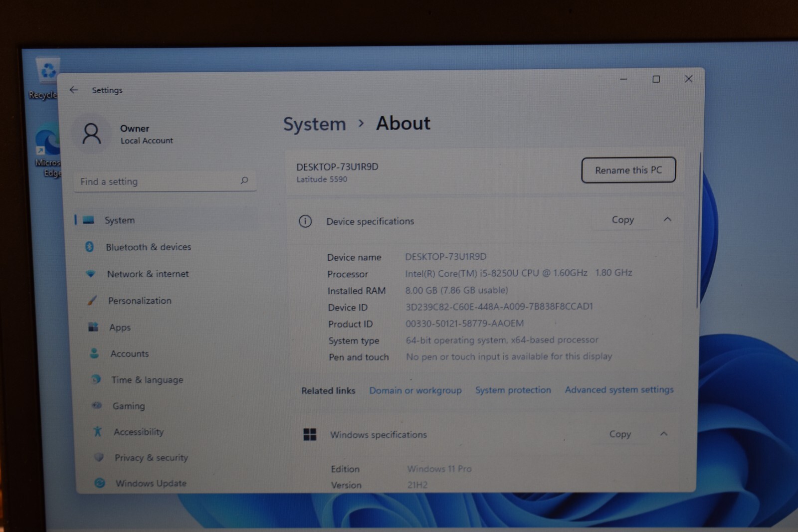This screenshot has height=532, width=798.
Task: Collapse the Device specifications section
Action: pyautogui.click(x=667, y=219)
